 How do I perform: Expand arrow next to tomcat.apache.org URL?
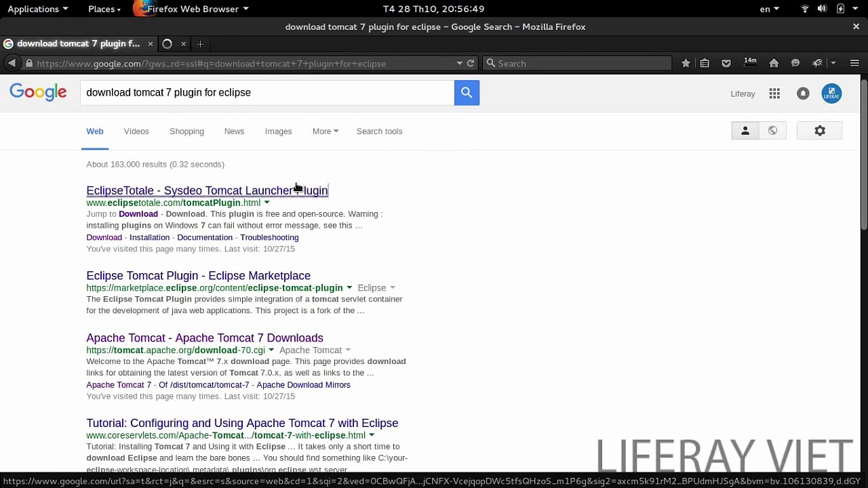(x=271, y=350)
